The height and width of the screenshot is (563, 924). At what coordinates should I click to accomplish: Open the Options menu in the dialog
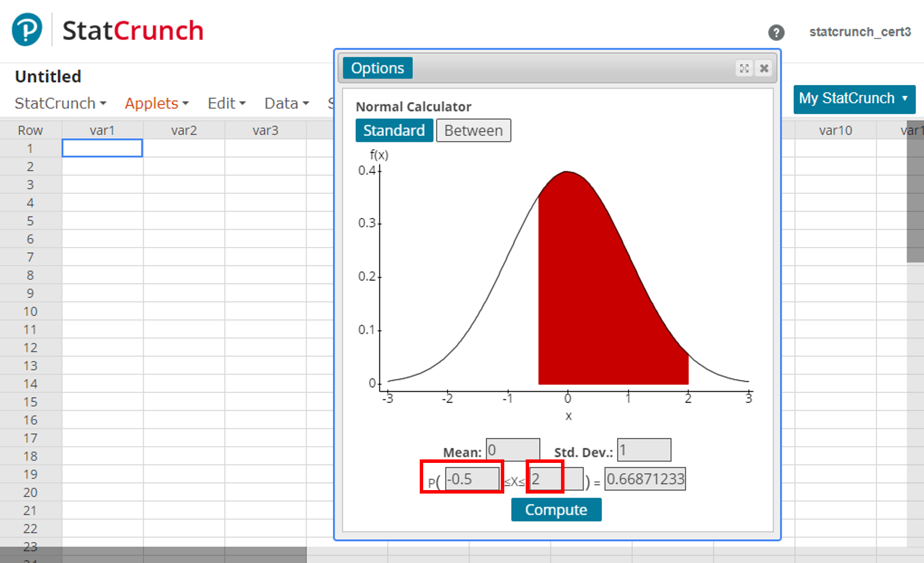click(377, 68)
